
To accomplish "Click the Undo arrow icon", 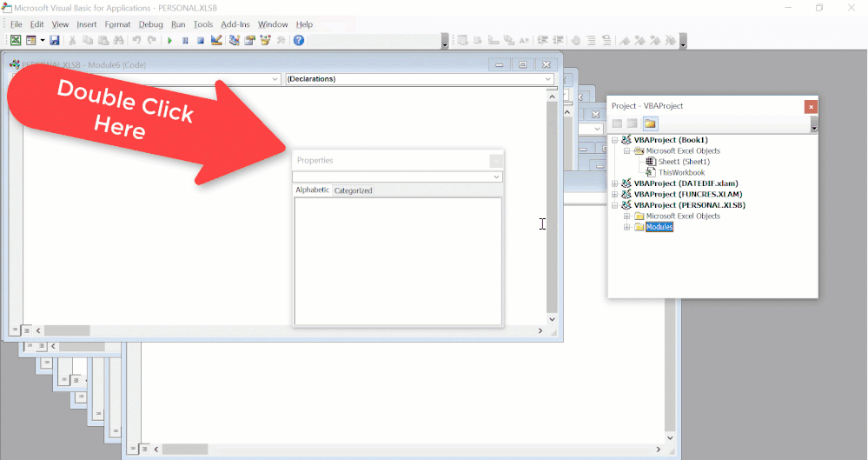I will tap(136, 41).
